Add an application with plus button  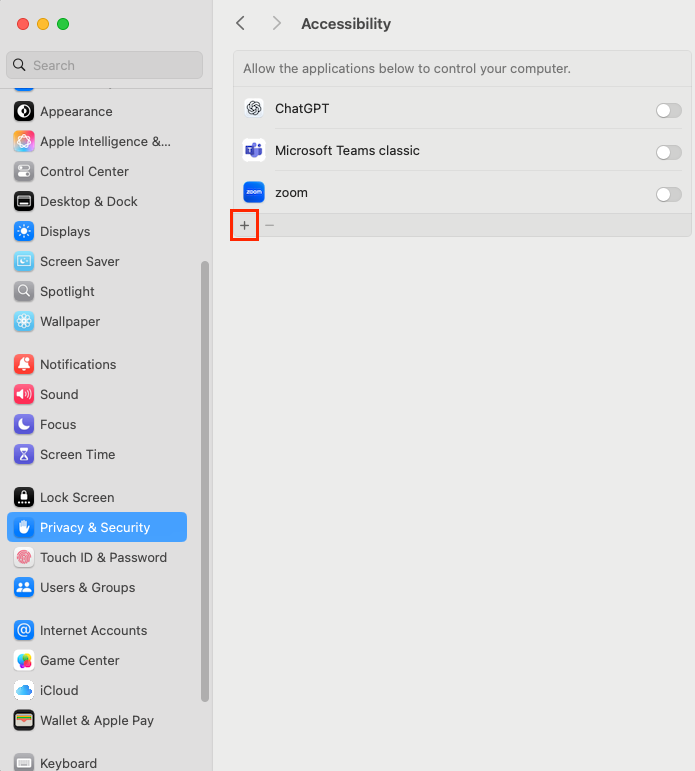coord(245,226)
